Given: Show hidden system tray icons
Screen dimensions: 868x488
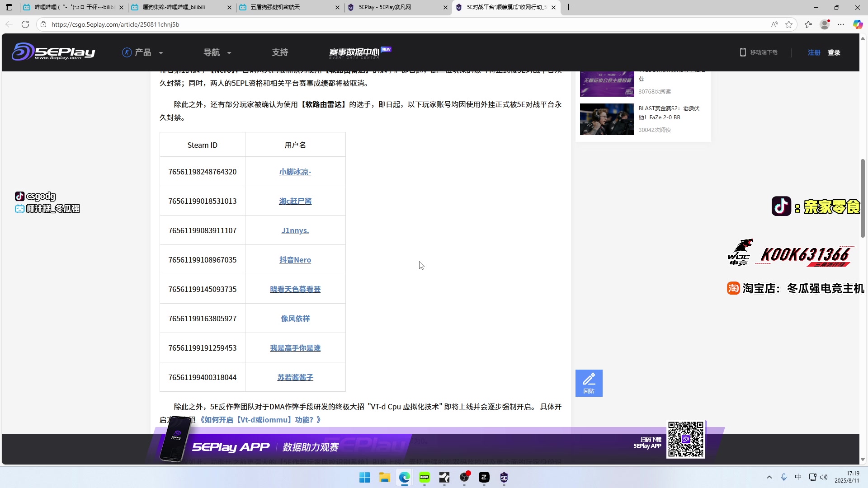Looking at the screenshot, I should (x=769, y=477).
